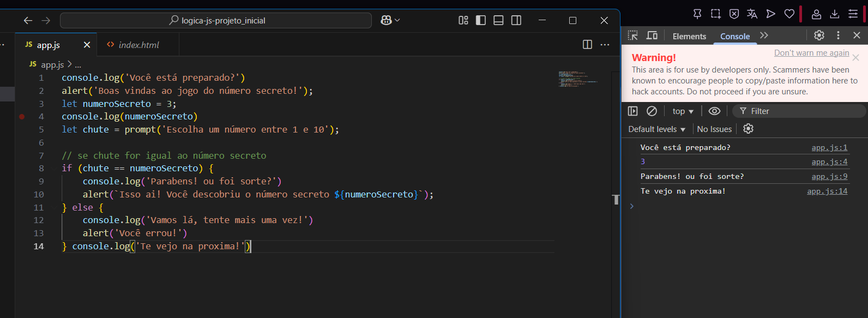This screenshot has width=868, height=318.
Task: Minimize the VS Code window
Action: tap(542, 20)
